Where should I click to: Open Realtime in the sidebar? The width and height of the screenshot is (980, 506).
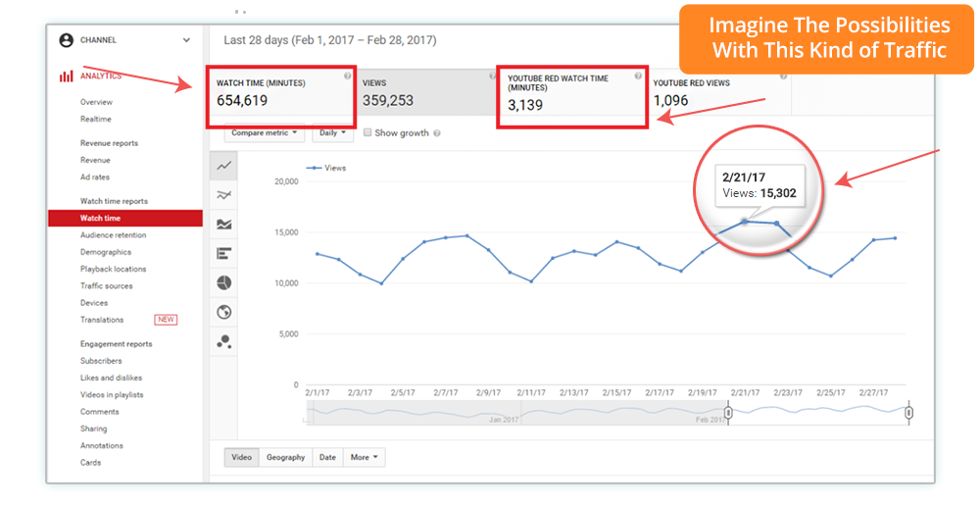(x=96, y=119)
